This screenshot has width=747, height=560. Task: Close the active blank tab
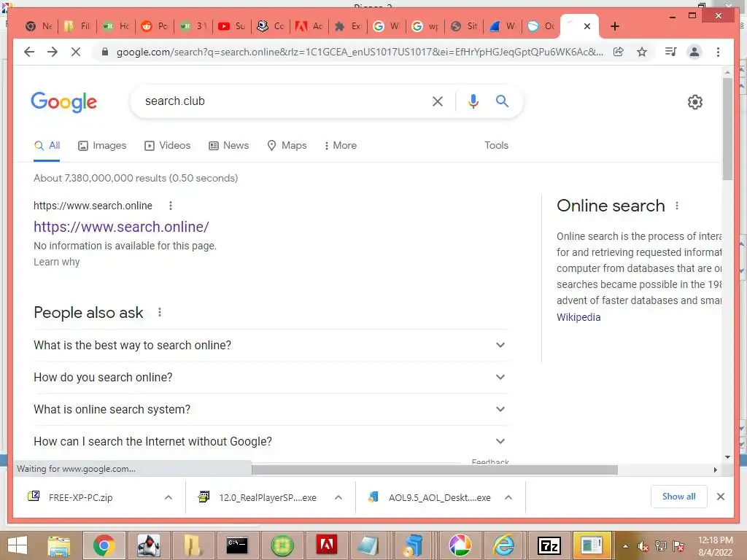tap(587, 26)
